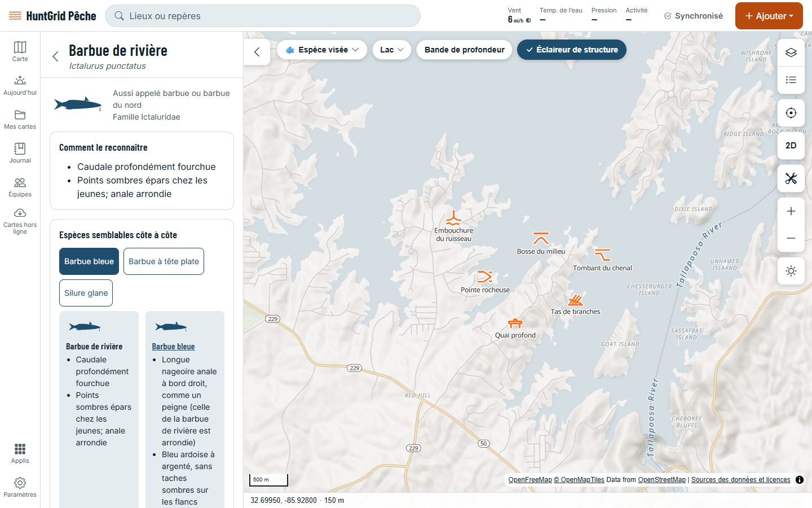Open the map tools wrench button
The height and width of the screenshot is (508, 812).
click(x=791, y=178)
